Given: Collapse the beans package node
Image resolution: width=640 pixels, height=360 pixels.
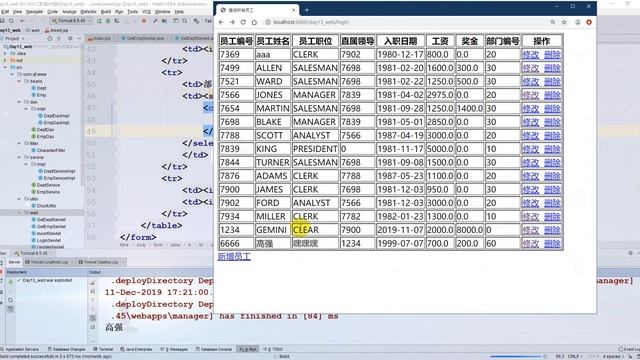Looking at the screenshot, I should tap(19, 81).
